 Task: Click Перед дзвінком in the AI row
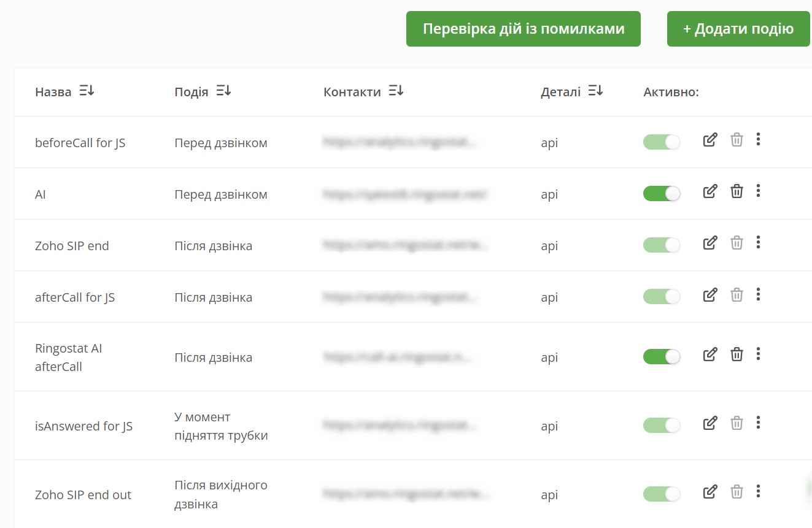[221, 194]
